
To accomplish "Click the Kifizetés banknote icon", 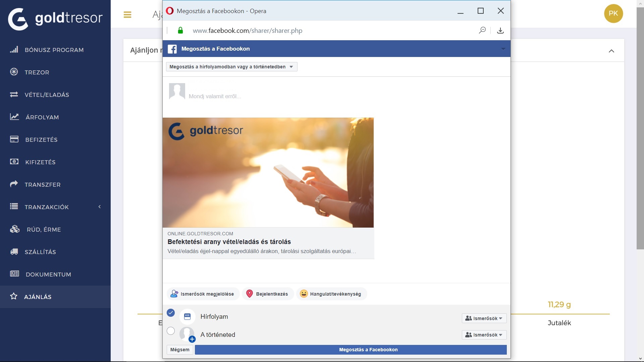I will coord(14,162).
